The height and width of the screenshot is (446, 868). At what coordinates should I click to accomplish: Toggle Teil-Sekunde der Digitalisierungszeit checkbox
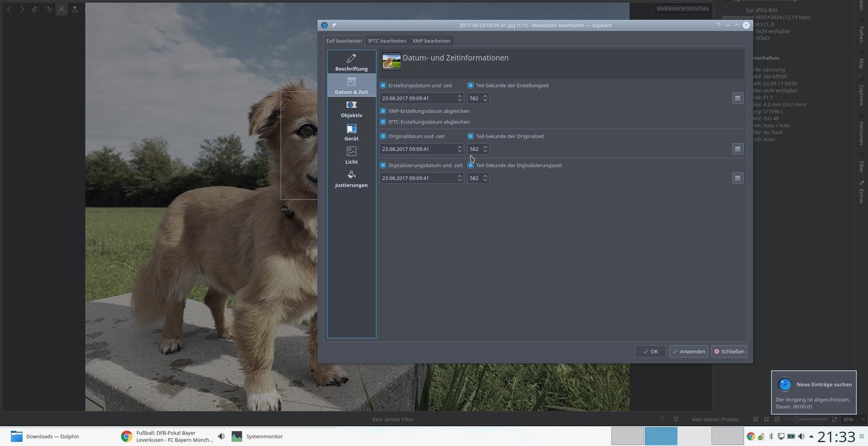(471, 165)
